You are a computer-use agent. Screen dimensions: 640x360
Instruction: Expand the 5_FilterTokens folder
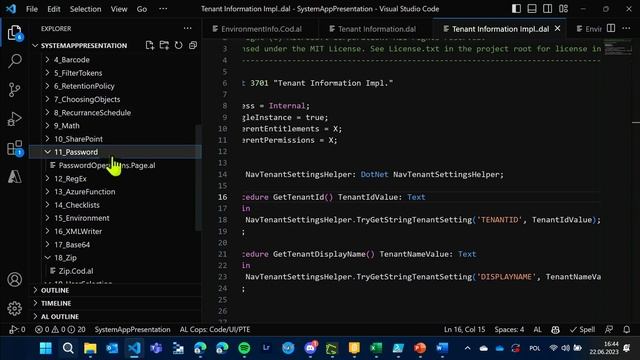pyautogui.click(x=78, y=73)
